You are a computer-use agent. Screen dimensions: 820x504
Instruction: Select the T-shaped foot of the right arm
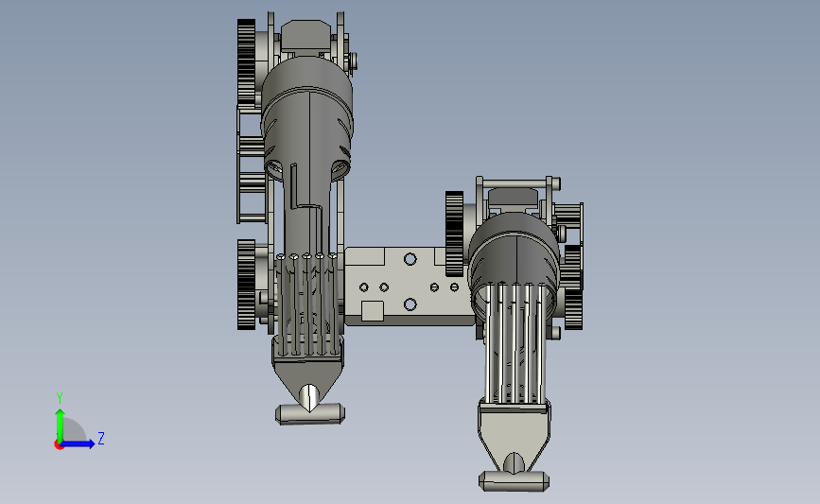click(x=514, y=479)
